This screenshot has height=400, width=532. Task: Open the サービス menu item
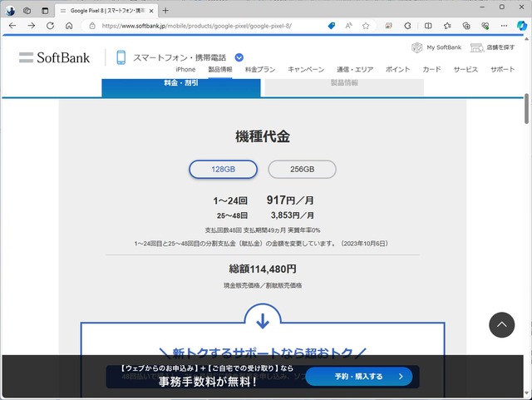(465, 69)
